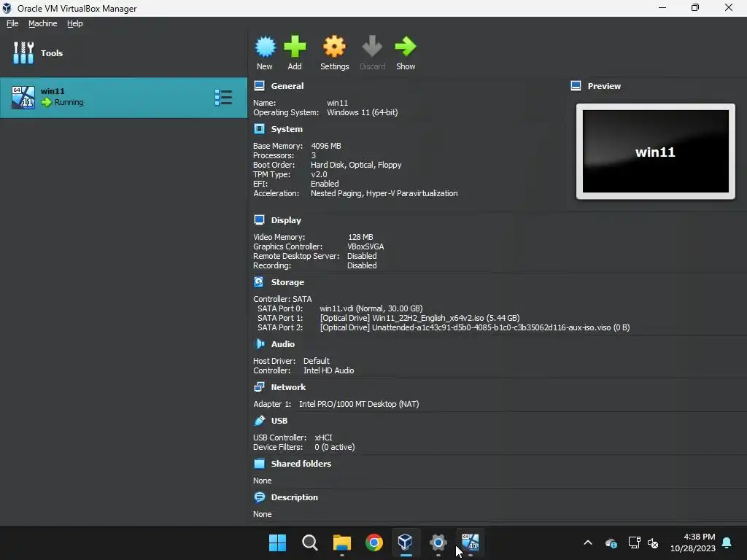Click the Video Memory value 128 MB

pos(360,237)
